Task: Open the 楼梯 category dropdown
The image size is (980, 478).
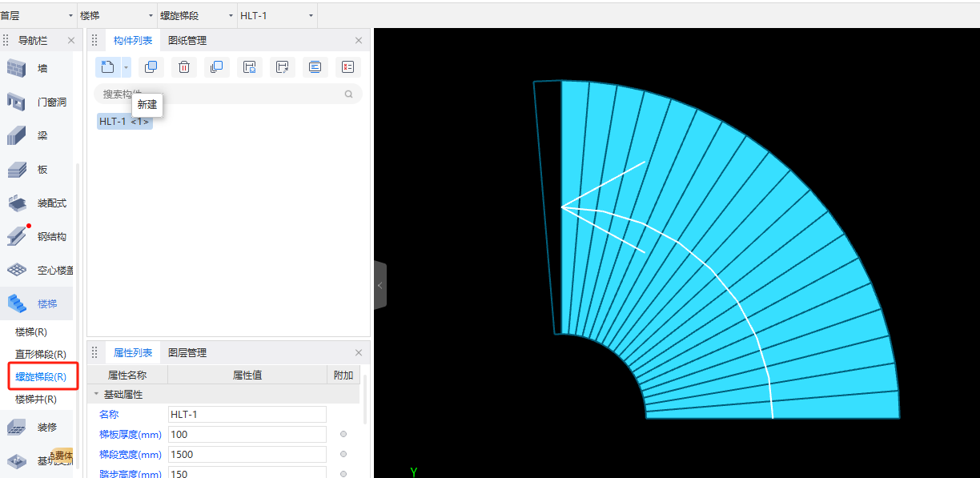Action: click(117, 15)
